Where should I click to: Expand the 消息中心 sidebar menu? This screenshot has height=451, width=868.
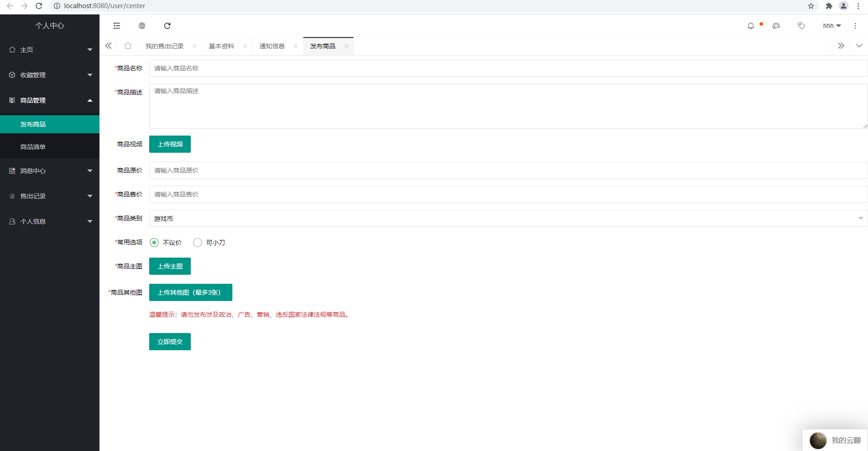[50, 171]
